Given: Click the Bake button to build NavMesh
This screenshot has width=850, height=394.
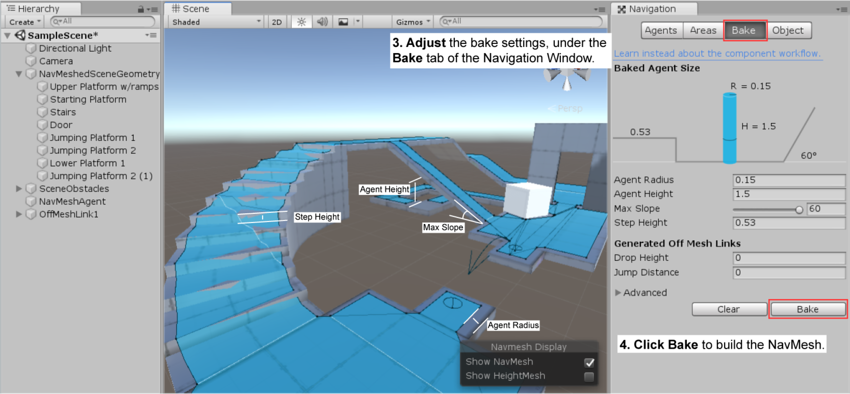Looking at the screenshot, I should pos(808,309).
